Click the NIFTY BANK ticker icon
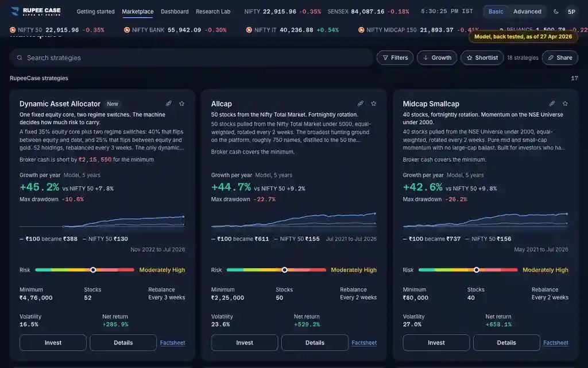Viewport: 588px width, 368px height. pos(127,30)
